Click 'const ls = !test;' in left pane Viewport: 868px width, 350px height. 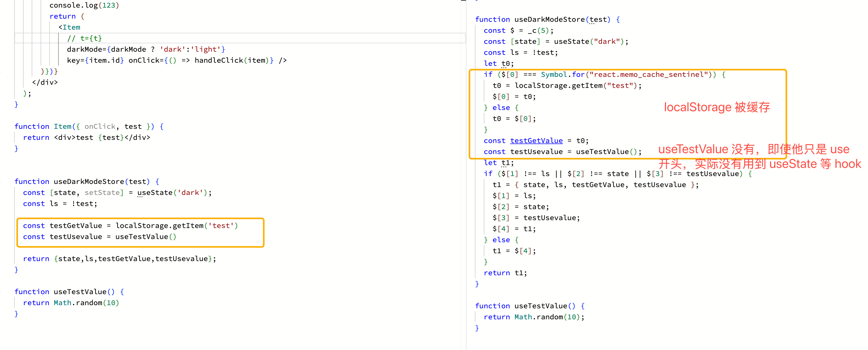[60, 204]
